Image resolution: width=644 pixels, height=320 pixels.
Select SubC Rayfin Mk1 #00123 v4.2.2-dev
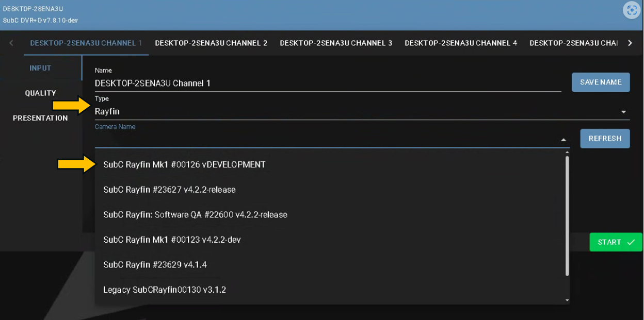pyautogui.click(x=172, y=240)
